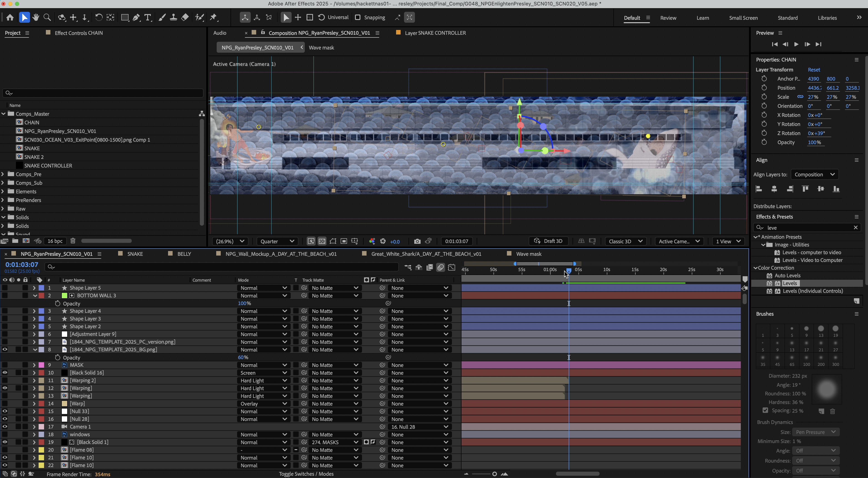Click the Align Left icon
Image resolution: width=868 pixels, height=478 pixels.
click(759, 189)
